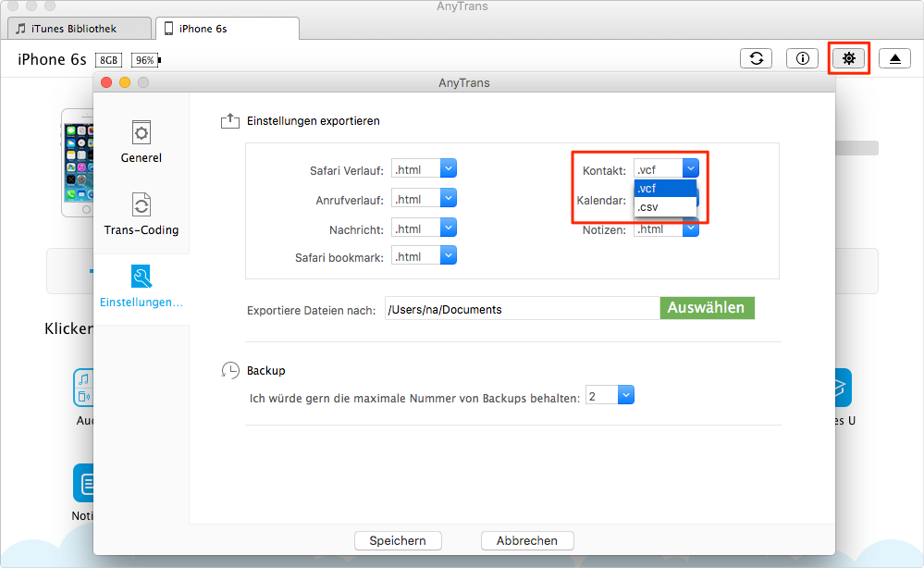The width and height of the screenshot is (924, 568).
Task: Click the Abbrechen button
Action: (x=527, y=540)
